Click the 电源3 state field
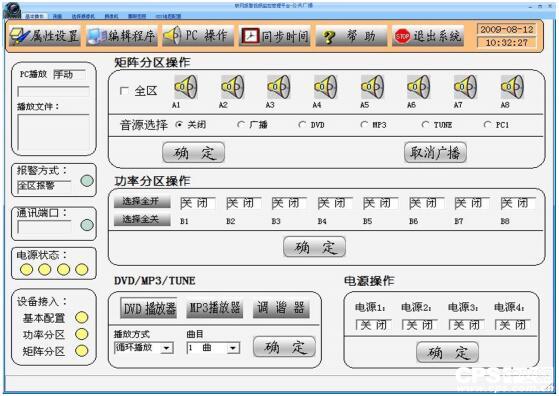Viewport: 559px width, 396px height. pos(466,325)
